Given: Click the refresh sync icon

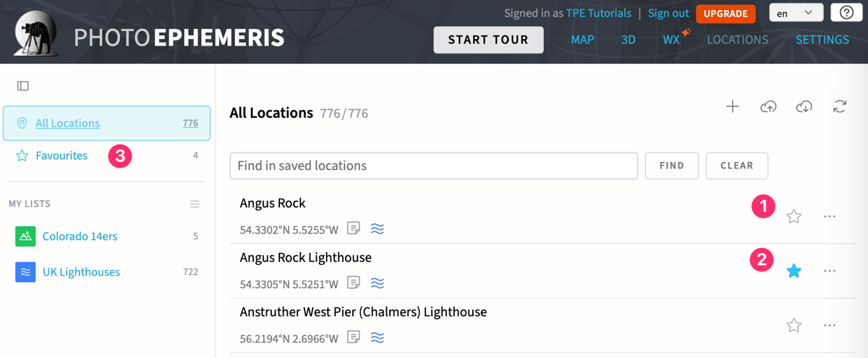Looking at the screenshot, I should pyautogui.click(x=840, y=107).
